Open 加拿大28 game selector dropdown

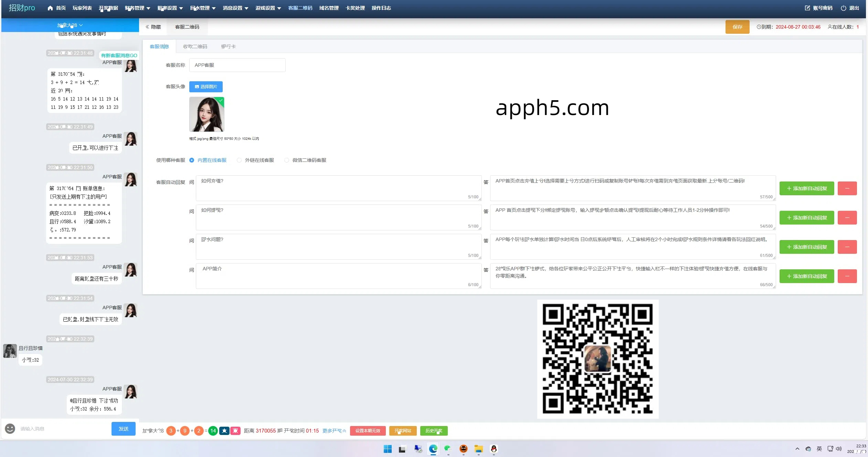(70, 25)
